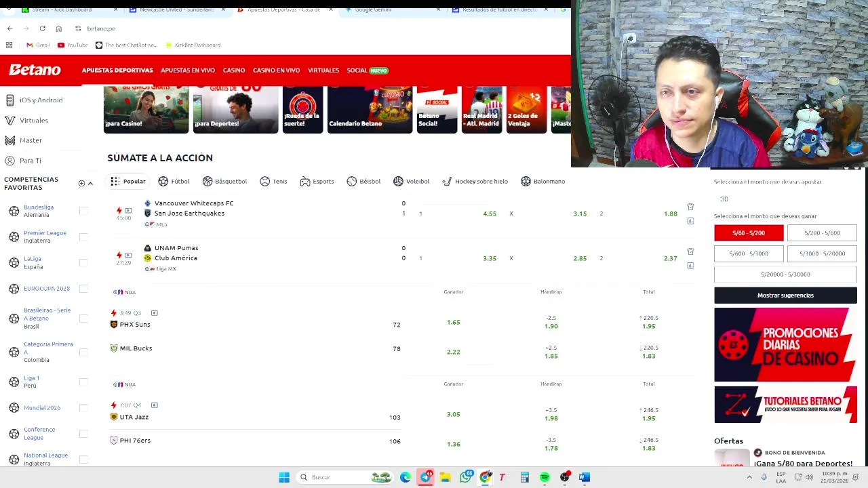Viewport: 868px width, 488px height.
Task: Open WhatsApp from the taskbar
Action: pyautogui.click(x=465, y=477)
